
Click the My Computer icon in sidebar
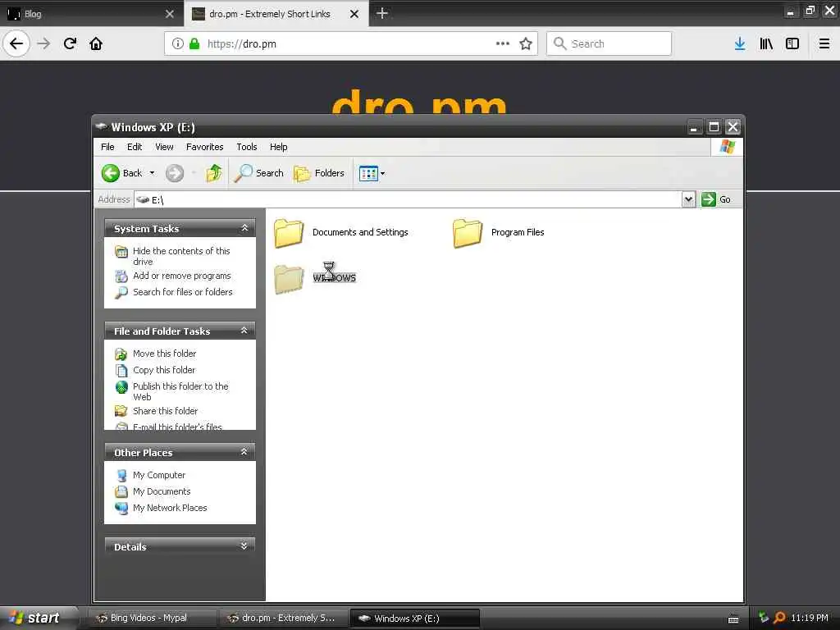coord(121,475)
